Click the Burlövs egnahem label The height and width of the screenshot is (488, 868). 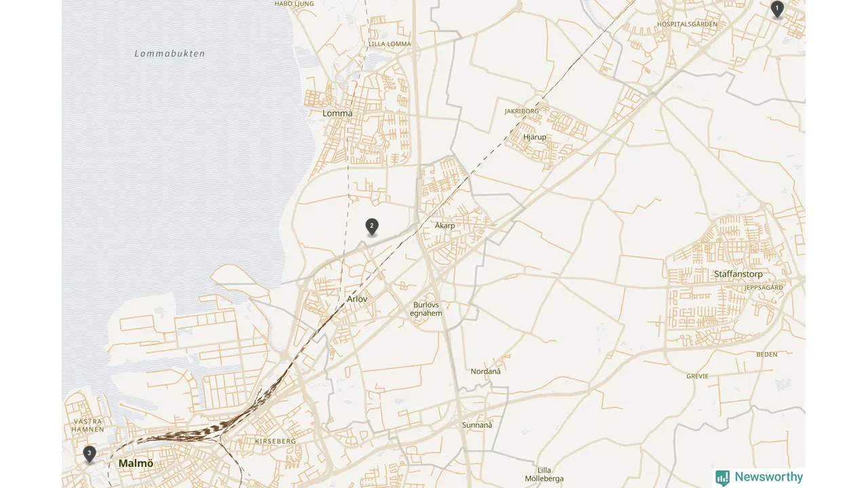[427, 309]
